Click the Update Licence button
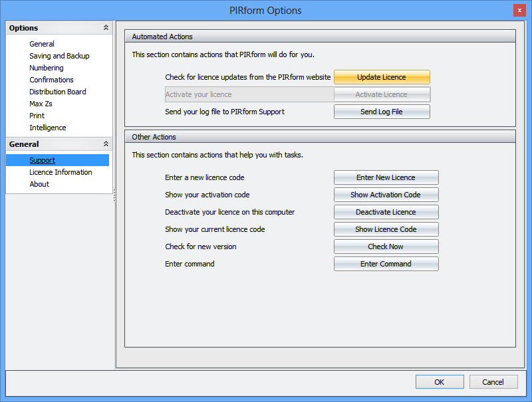The image size is (532, 402). point(382,77)
